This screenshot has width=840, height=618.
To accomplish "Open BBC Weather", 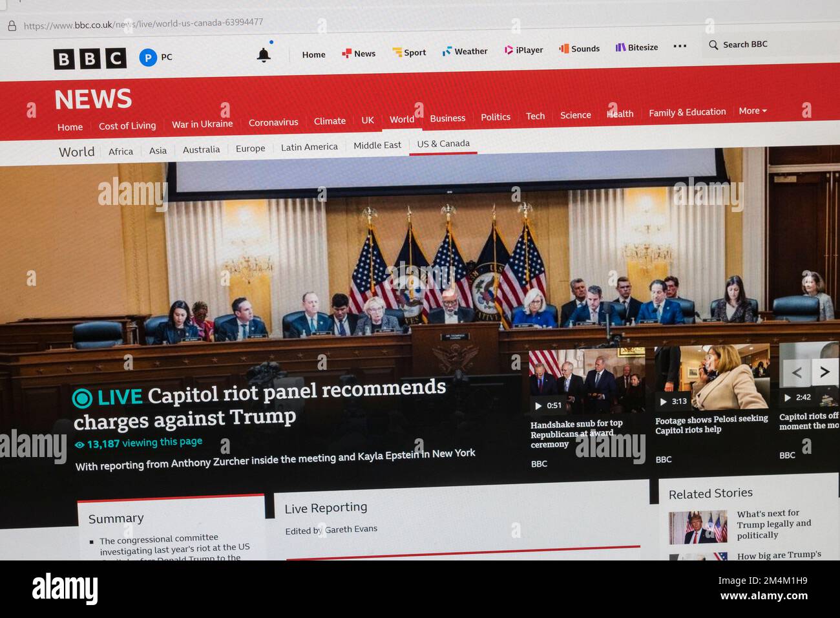I will coord(465,51).
